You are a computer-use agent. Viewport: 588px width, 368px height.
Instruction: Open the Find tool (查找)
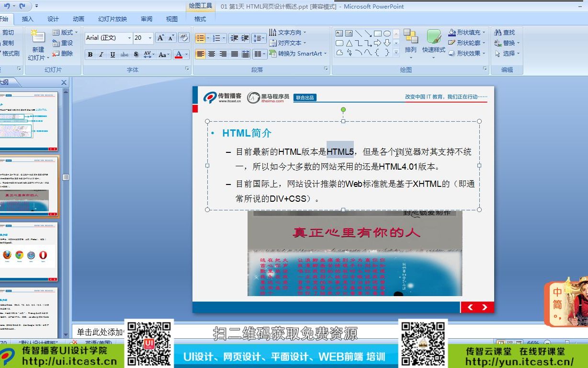point(506,32)
